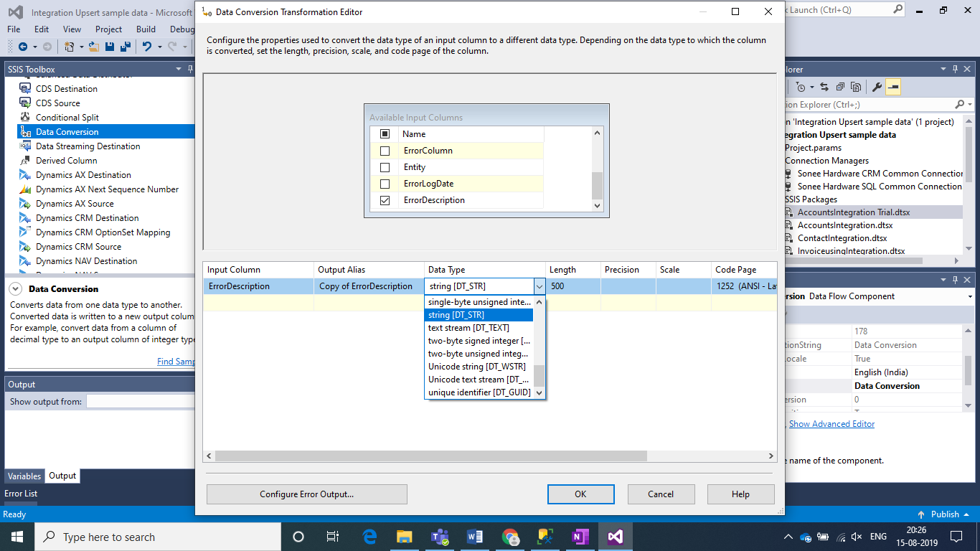Check the ErrorColumn checkbox
Image resolution: width=980 pixels, height=551 pixels.
[x=385, y=151]
